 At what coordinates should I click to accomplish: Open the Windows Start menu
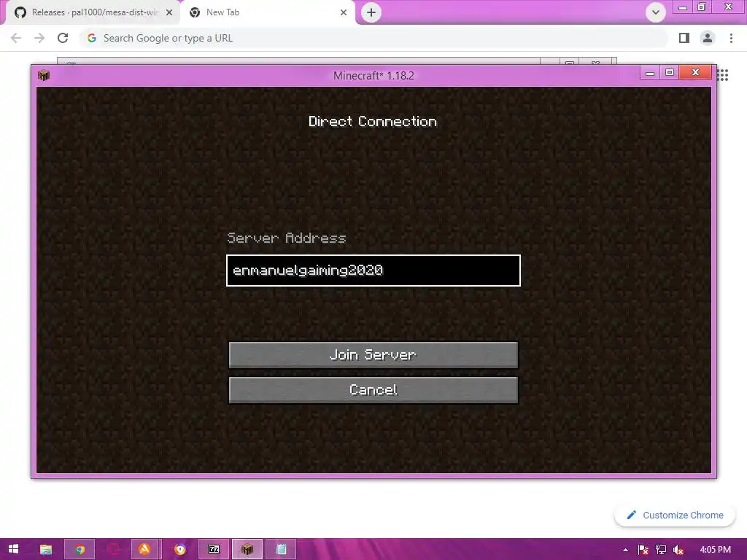click(x=13, y=549)
